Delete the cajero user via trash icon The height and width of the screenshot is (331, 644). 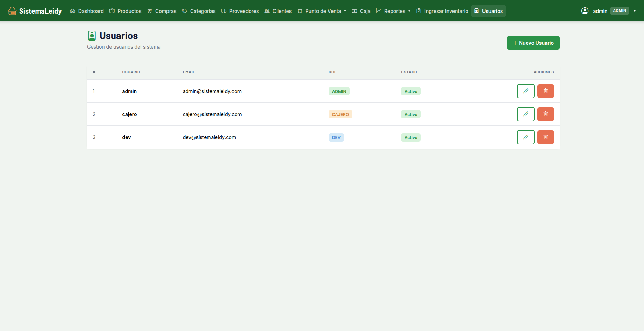(x=545, y=114)
